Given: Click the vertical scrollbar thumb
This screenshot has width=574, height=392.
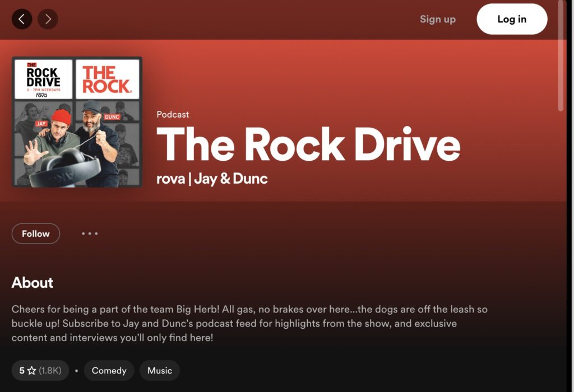Looking at the screenshot, I should pos(562,56).
